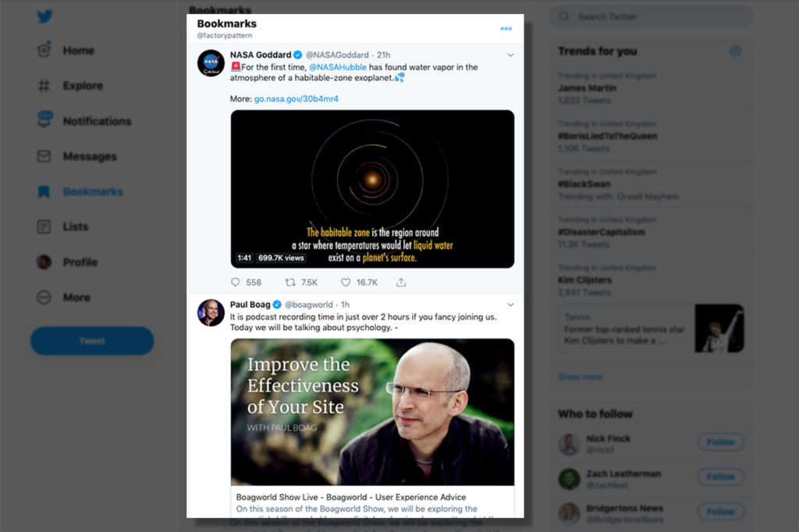This screenshot has width=799, height=532.
Task: Open the Paul Boag account name
Action: pyautogui.click(x=250, y=304)
